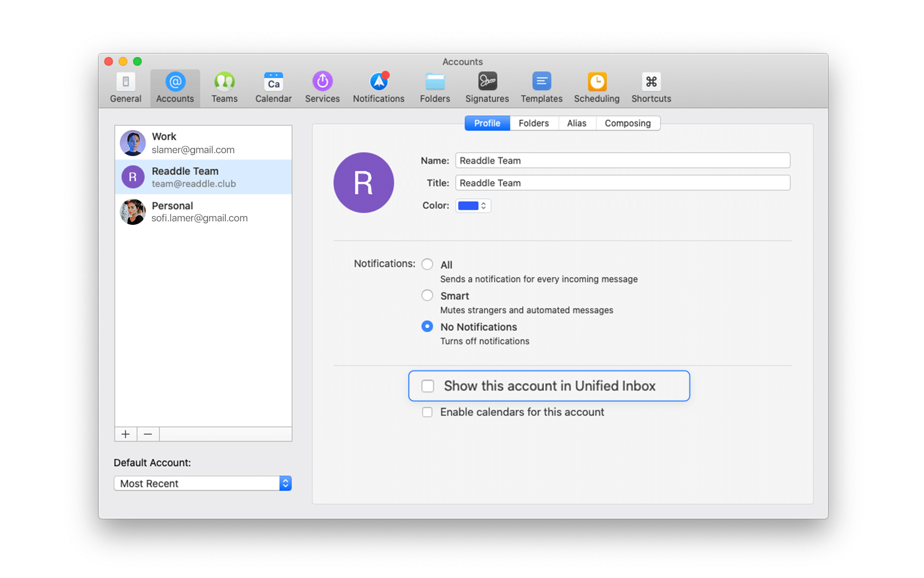
Task: Open the Templates preferences icon
Action: pyautogui.click(x=541, y=88)
